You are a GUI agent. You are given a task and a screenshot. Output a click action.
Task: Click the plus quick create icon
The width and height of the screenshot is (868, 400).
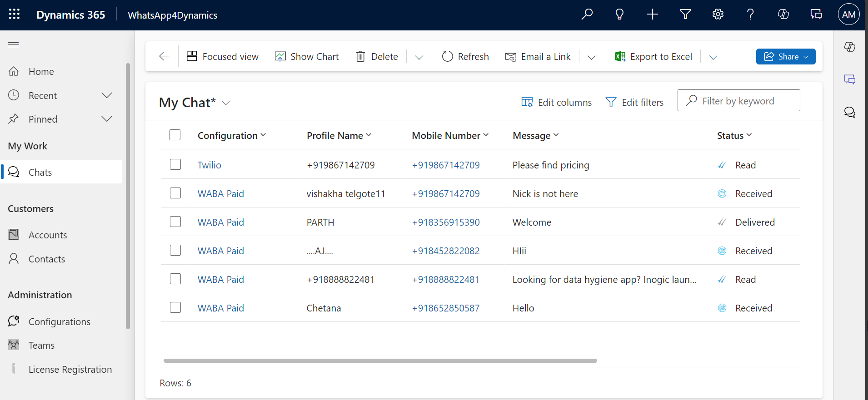tap(653, 15)
